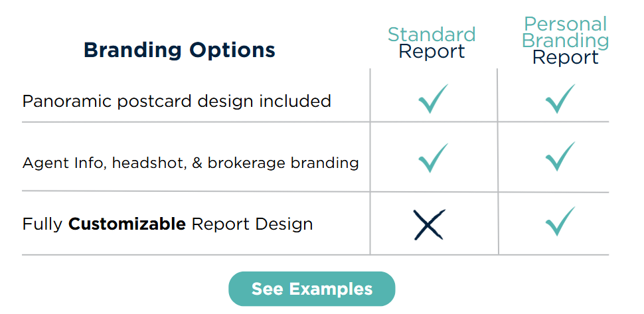
Task: Click the bold word Customizable
Action: click(127, 224)
